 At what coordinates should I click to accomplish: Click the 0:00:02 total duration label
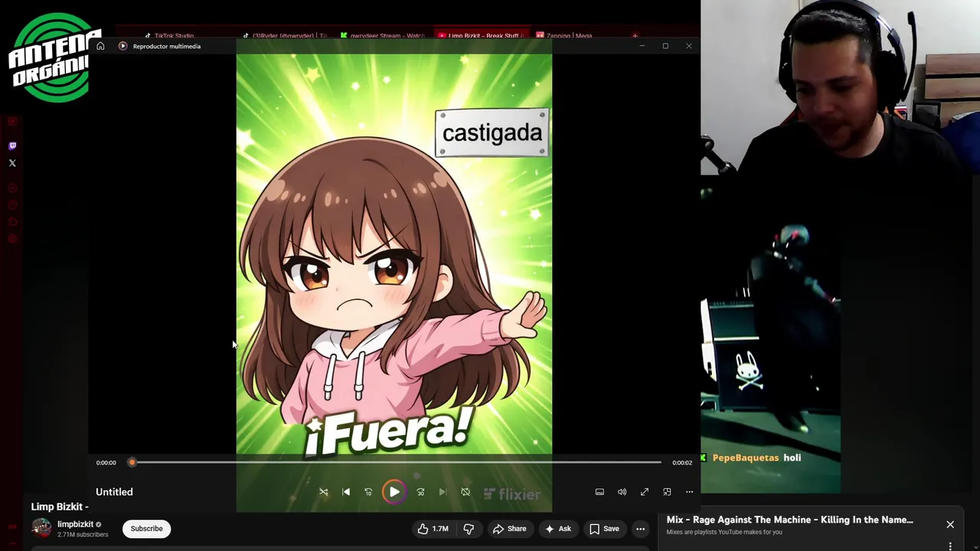[682, 462]
